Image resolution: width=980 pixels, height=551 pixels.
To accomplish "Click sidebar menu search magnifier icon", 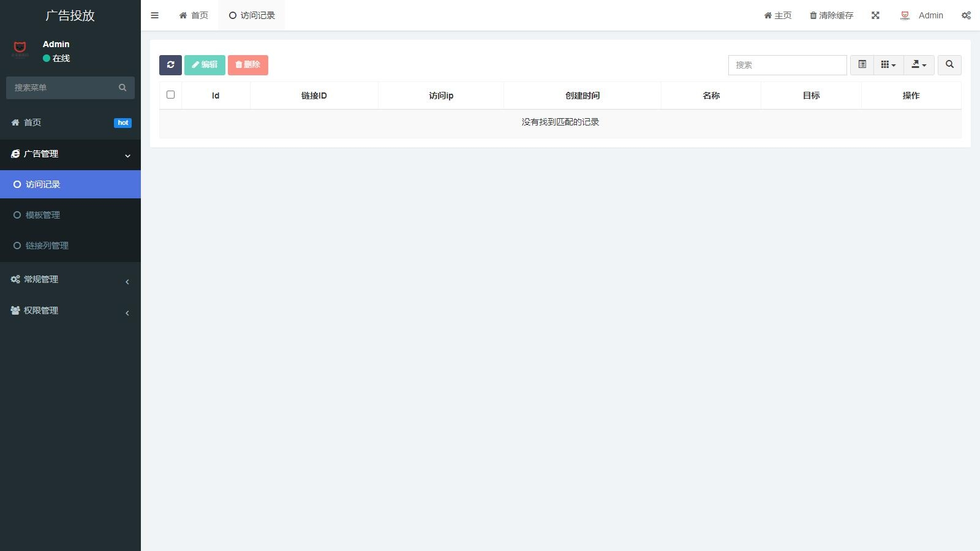I will pos(123,88).
